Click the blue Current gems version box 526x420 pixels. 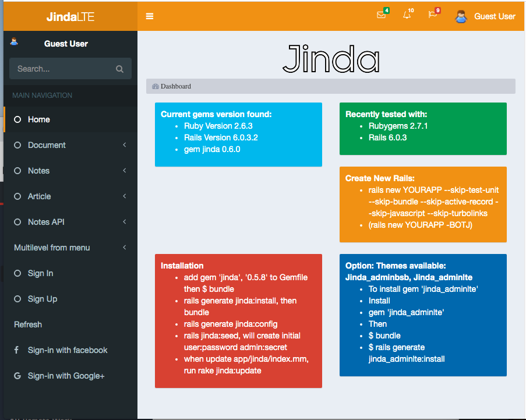(238, 135)
